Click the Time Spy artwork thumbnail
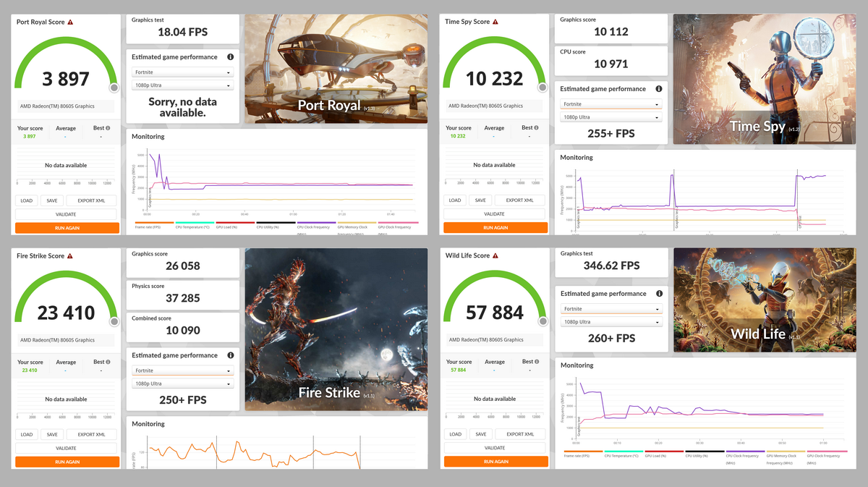The width and height of the screenshot is (868, 487). [x=765, y=80]
